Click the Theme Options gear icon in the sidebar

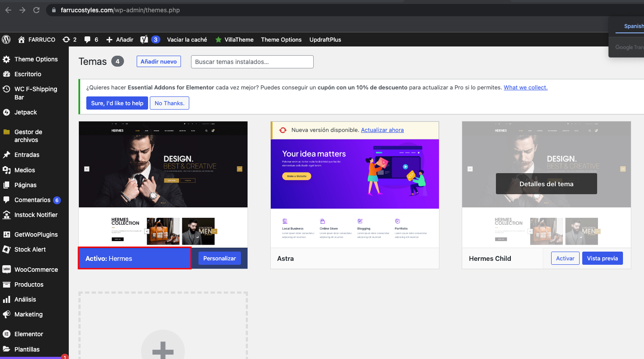(7, 59)
